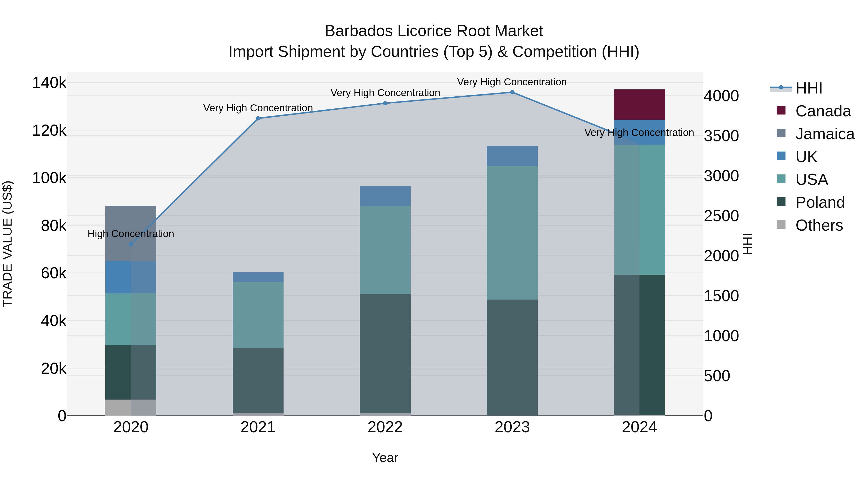Click the Others gray color swatch
The width and height of the screenshot is (868, 488).
[781, 224]
